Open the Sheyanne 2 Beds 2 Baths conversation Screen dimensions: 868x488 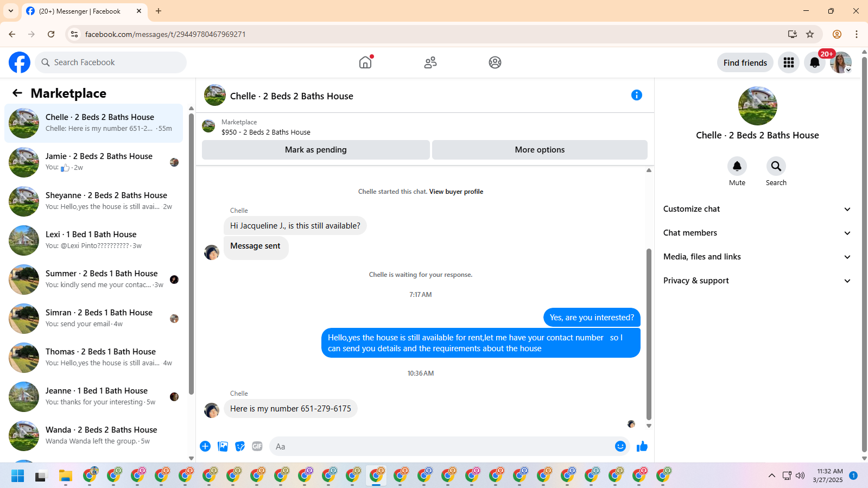point(94,201)
